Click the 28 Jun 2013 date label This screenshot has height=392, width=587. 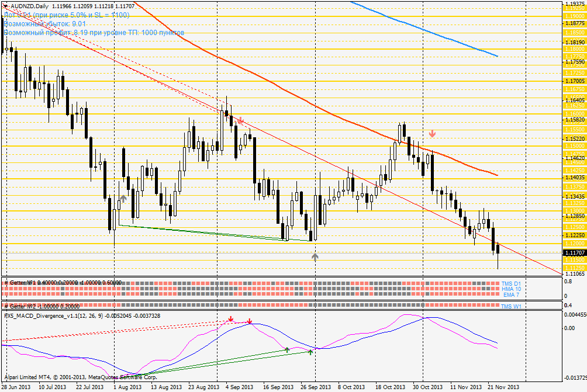pyautogui.click(x=16, y=387)
